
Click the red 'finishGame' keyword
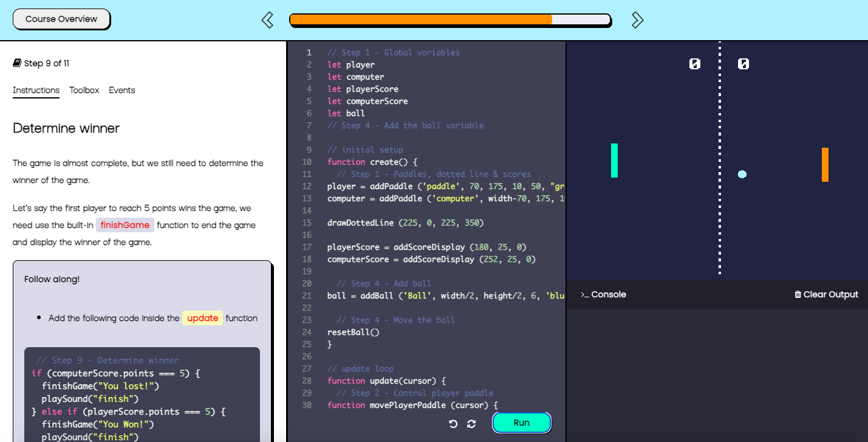(125, 225)
